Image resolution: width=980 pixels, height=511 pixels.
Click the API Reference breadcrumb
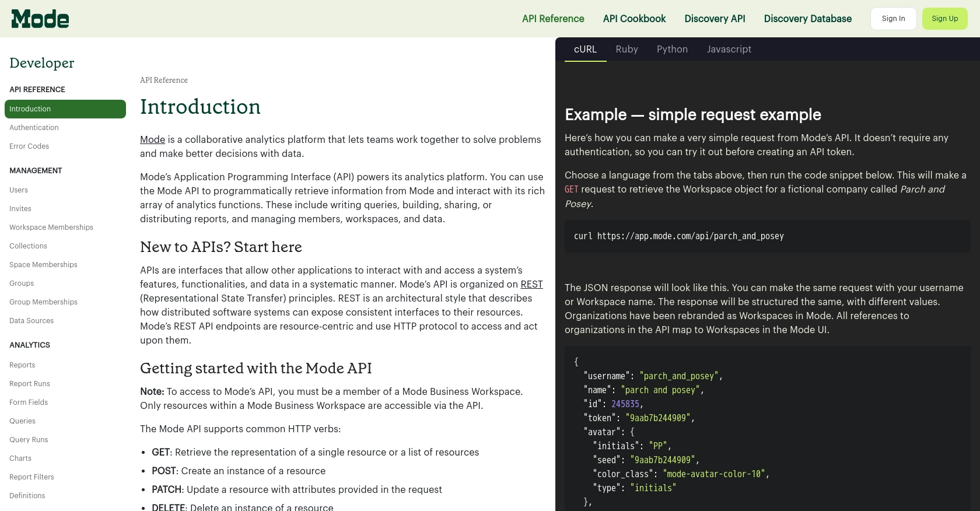164,80
